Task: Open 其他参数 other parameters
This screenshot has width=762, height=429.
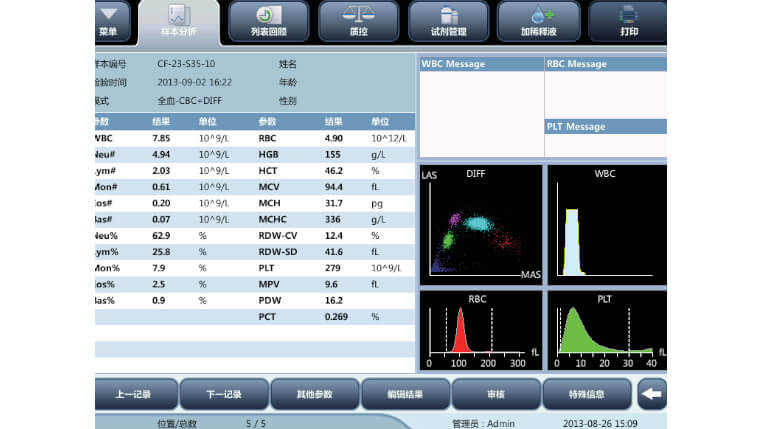Action: pyautogui.click(x=315, y=394)
